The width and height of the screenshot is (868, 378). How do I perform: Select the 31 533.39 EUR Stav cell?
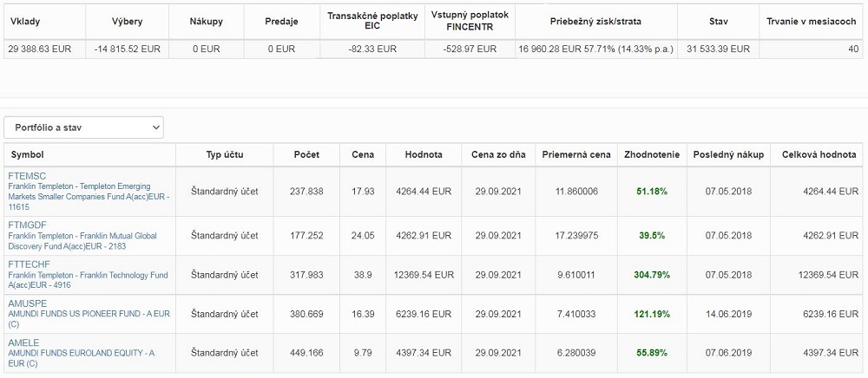click(x=718, y=49)
